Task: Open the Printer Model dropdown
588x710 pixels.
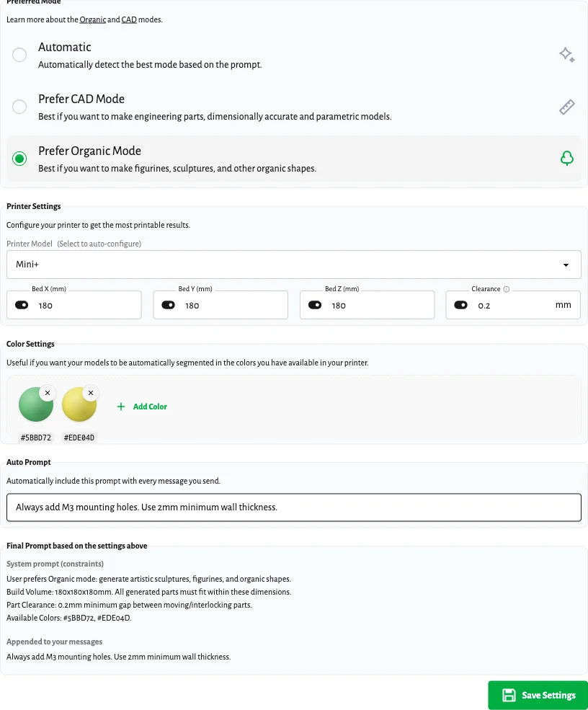Action: [x=293, y=265]
